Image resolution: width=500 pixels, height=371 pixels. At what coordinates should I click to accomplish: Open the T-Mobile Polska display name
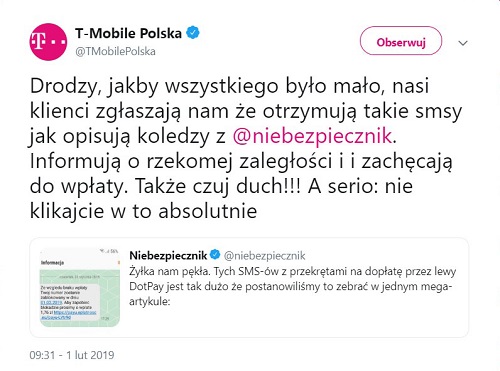click(x=128, y=33)
